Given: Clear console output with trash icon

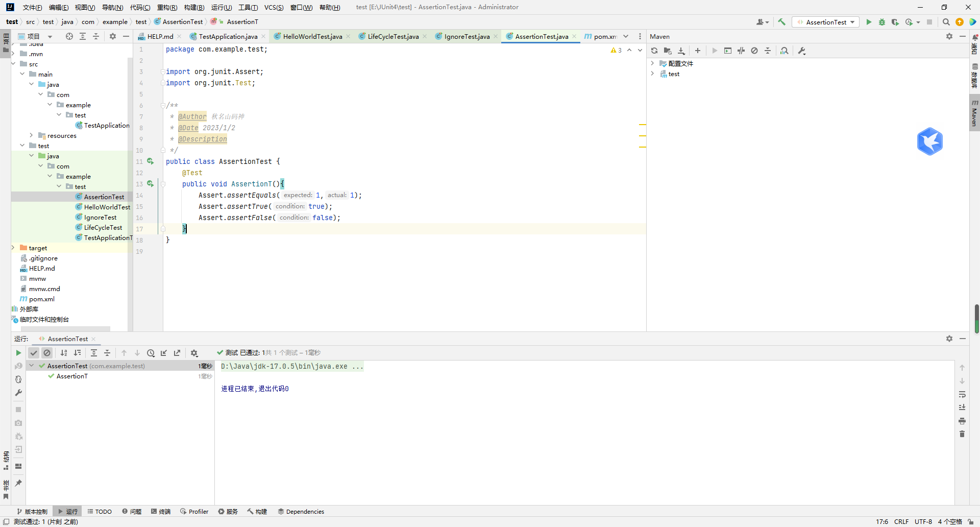Looking at the screenshot, I should coord(962,434).
